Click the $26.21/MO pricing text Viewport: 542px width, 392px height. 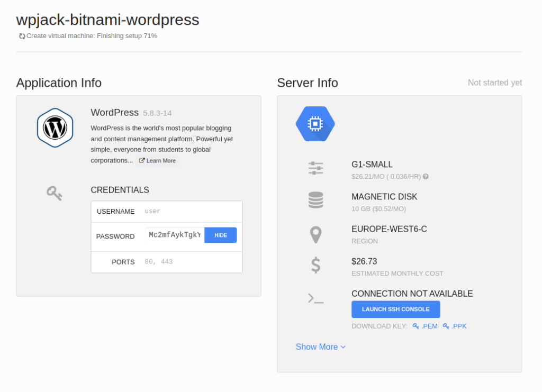(386, 177)
